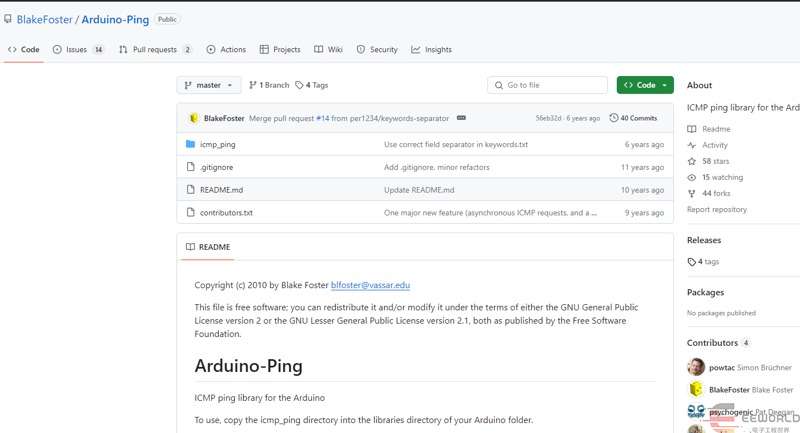Click the powtac contributor avatar

pyautogui.click(x=696, y=367)
